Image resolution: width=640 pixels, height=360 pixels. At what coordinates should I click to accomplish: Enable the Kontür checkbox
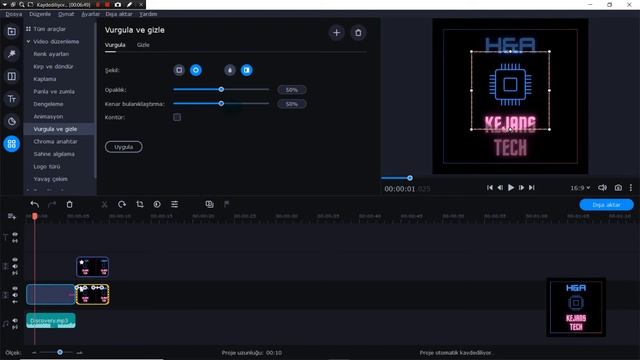tap(177, 117)
